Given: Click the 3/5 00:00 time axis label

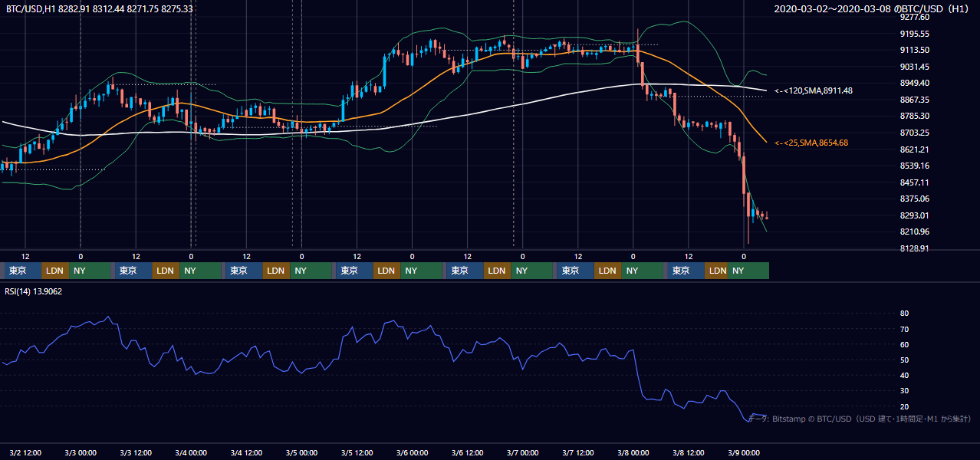Looking at the screenshot, I should 301,452.
